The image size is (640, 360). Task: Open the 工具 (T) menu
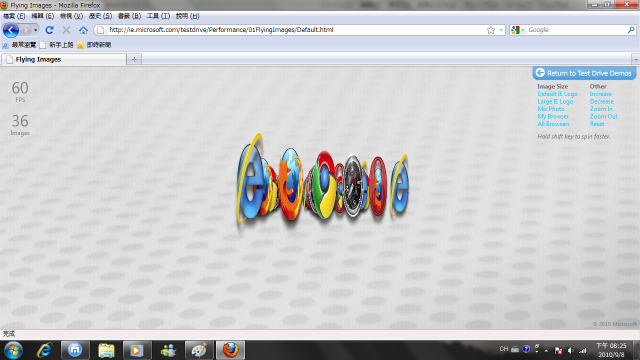pos(158,16)
